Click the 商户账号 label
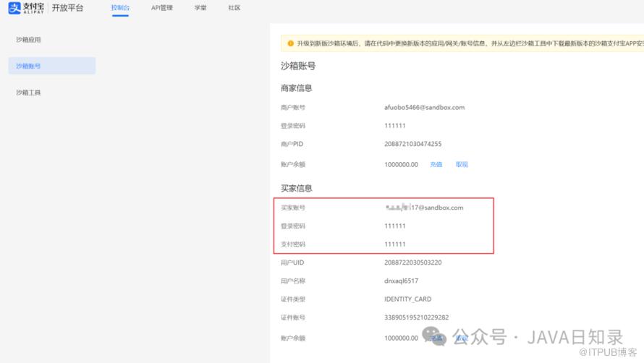This screenshot has width=644, height=363. [293, 107]
